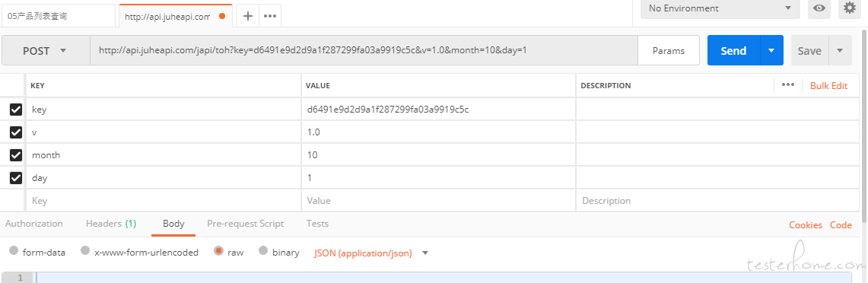The width and height of the screenshot is (868, 283).
Task: Open environment quick look eye icon
Action: [x=819, y=8]
